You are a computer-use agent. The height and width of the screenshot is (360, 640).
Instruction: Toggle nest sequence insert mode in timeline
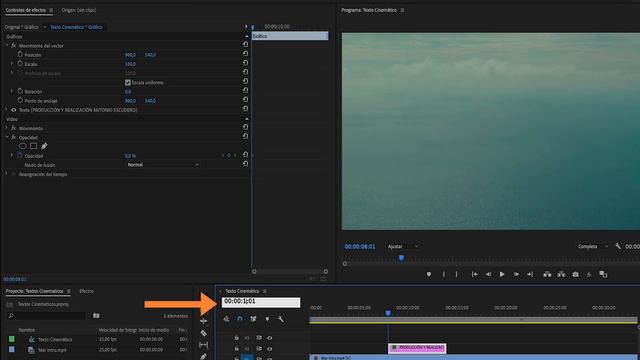point(226,319)
